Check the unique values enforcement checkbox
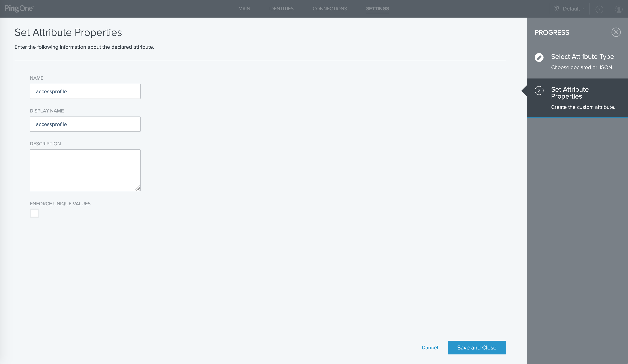This screenshot has height=364, width=628. [x=34, y=213]
